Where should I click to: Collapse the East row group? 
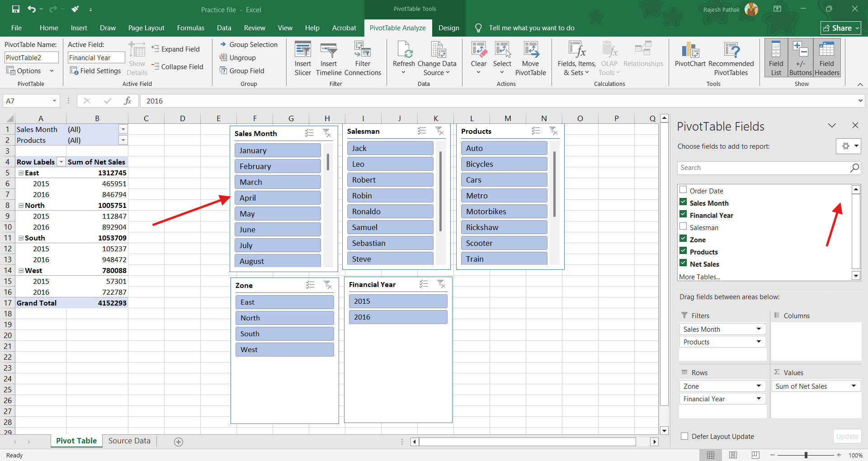tap(21, 173)
